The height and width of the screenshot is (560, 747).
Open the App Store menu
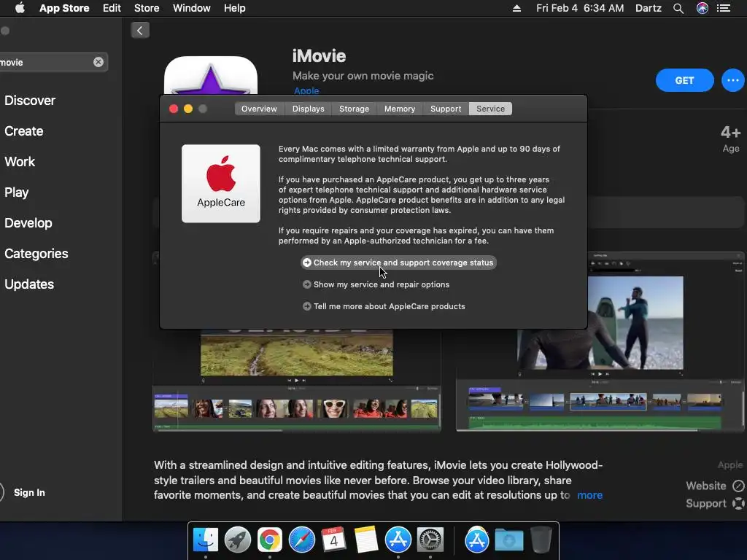[64, 8]
